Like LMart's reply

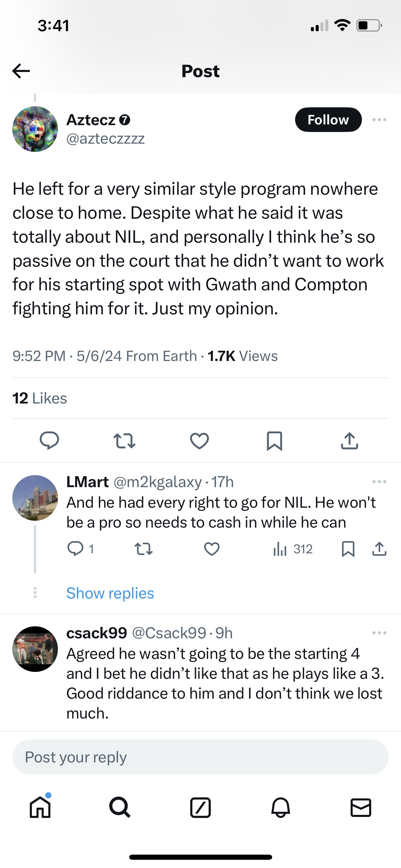click(212, 549)
